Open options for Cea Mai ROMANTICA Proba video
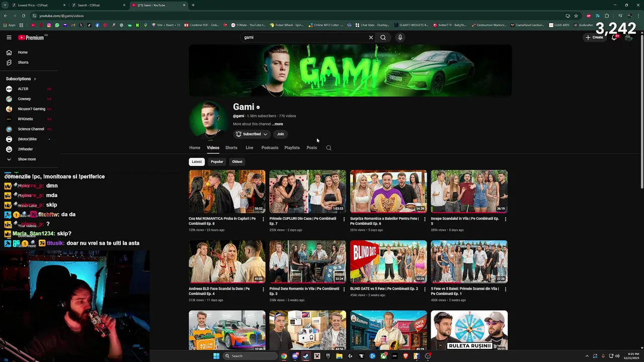This screenshot has height=362, width=644. 263,219
